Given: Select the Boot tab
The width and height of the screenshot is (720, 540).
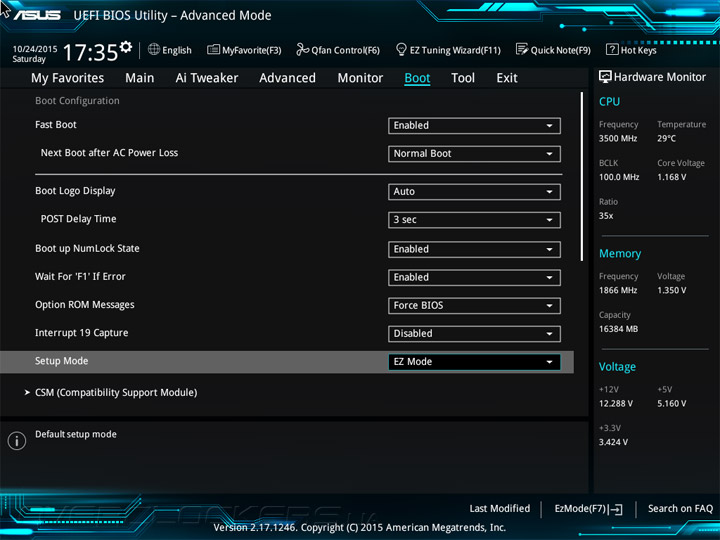Looking at the screenshot, I should tap(417, 78).
